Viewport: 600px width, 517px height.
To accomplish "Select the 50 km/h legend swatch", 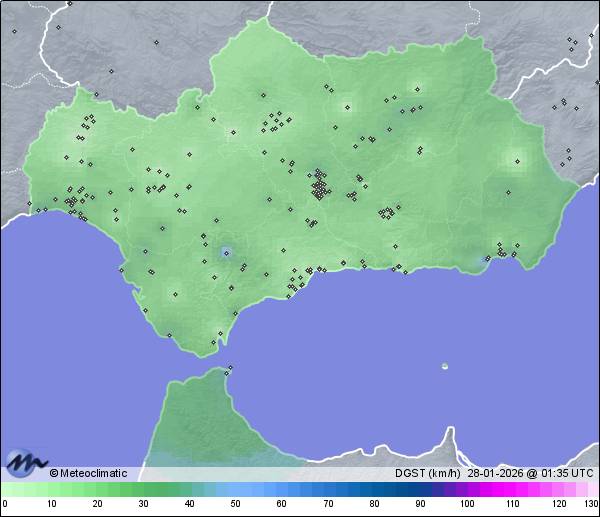I will pos(235,490).
